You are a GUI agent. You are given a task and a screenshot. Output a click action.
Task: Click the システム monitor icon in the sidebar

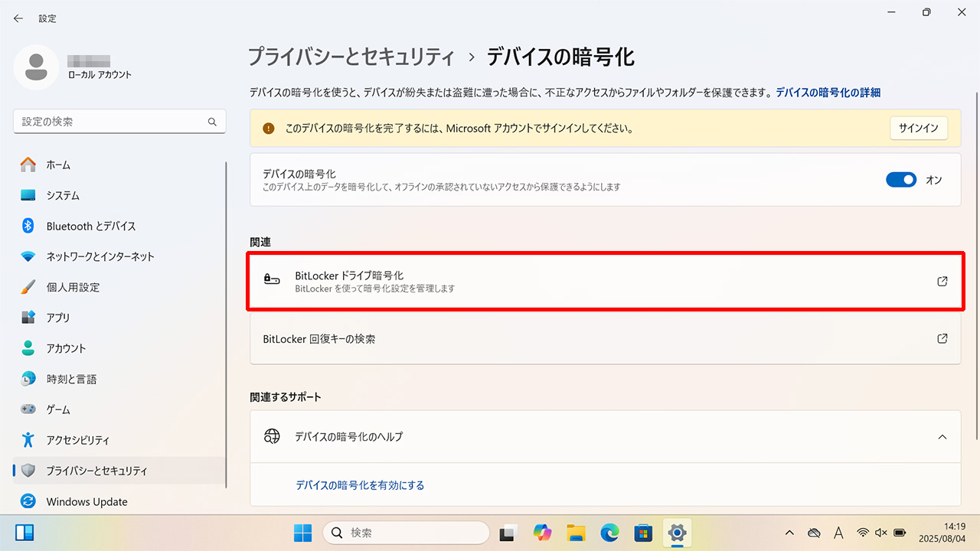(x=28, y=195)
